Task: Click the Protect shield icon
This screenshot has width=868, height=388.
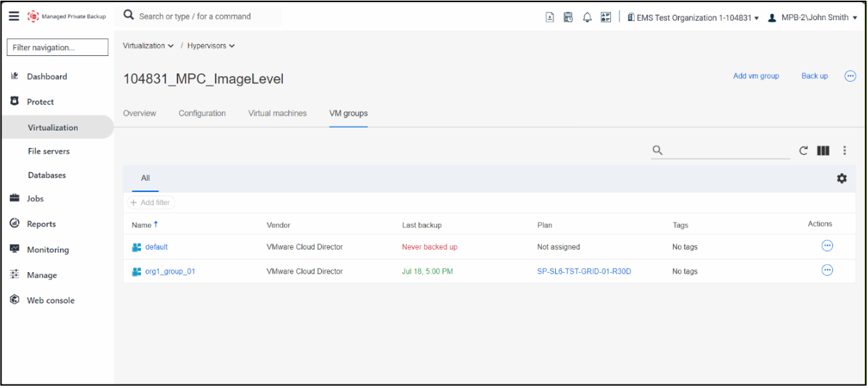Action: [14, 101]
